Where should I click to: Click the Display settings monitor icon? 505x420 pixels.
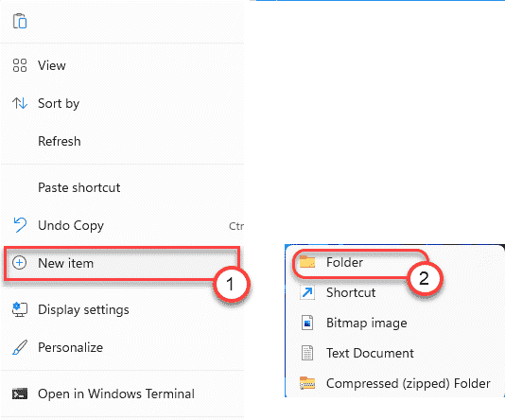(x=20, y=309)
